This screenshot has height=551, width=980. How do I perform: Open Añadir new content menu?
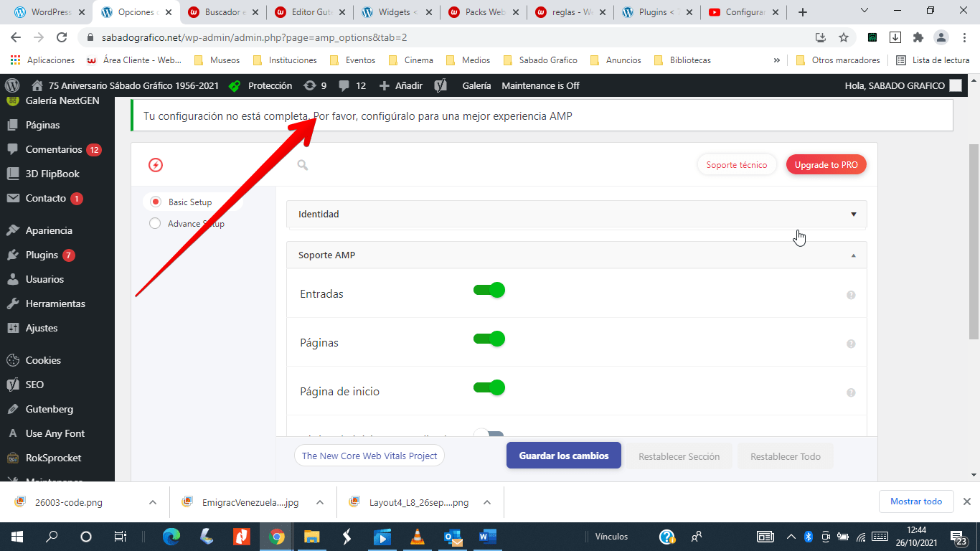tap(401, 85)
